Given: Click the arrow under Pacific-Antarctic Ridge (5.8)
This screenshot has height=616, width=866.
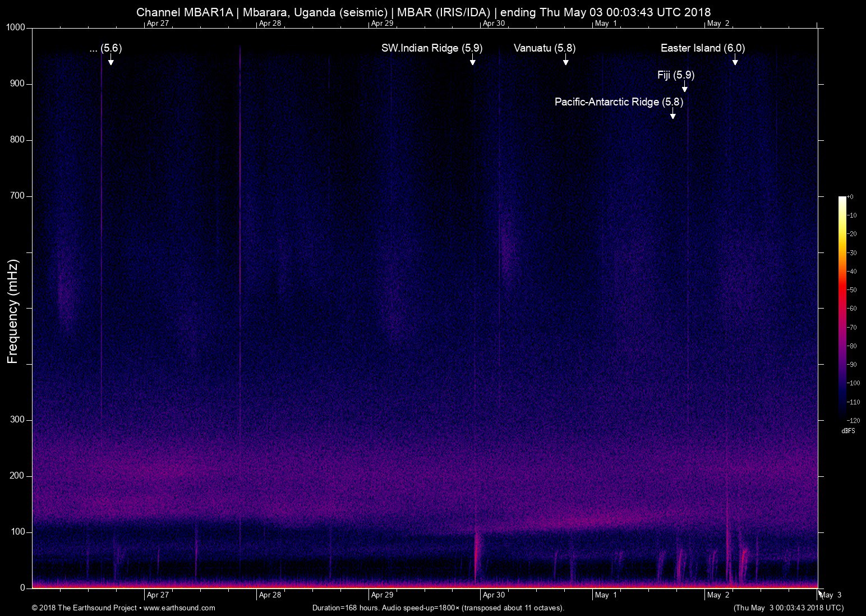Looking at the screenshot, I should [672, 114].
